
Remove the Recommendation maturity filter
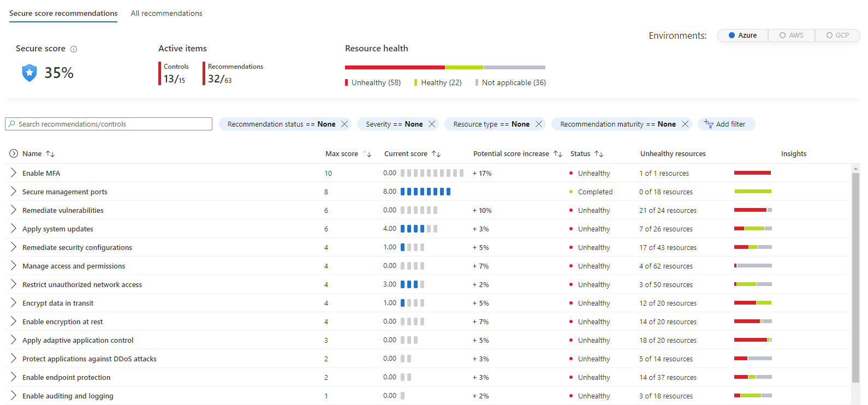(x=685, y=124)
